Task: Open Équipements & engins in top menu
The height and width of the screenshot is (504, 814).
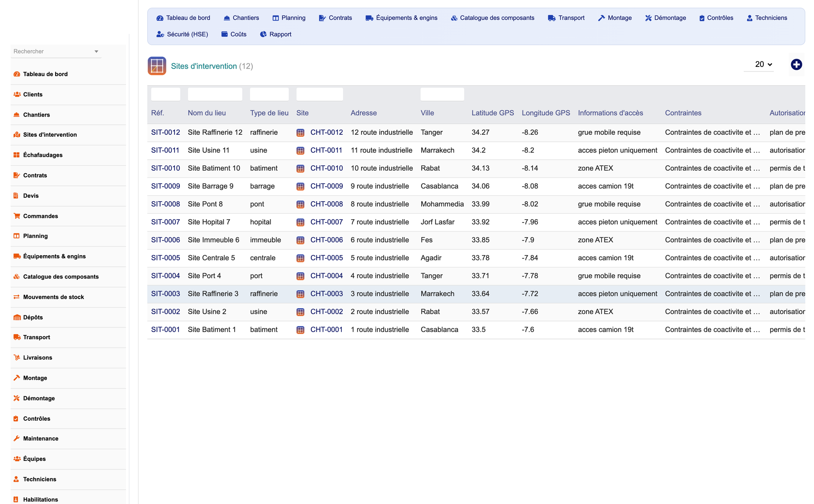Action: (402, 18)
